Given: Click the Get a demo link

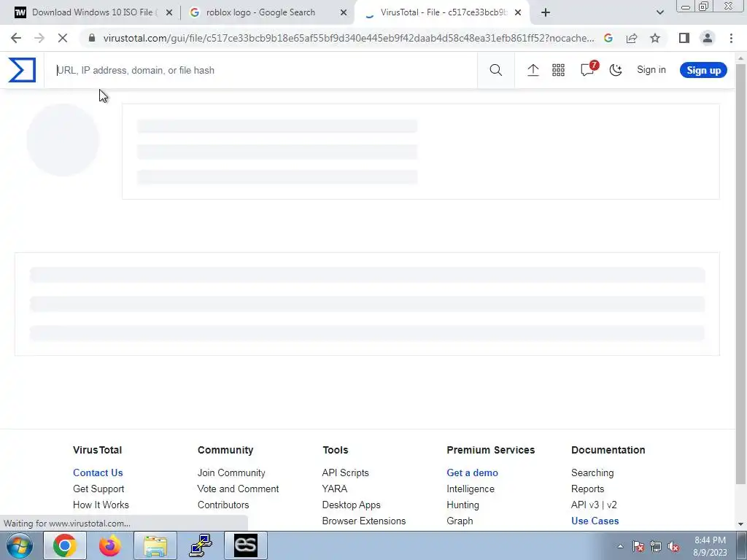Looking at the screenshot, I should [x=472, y=472].
